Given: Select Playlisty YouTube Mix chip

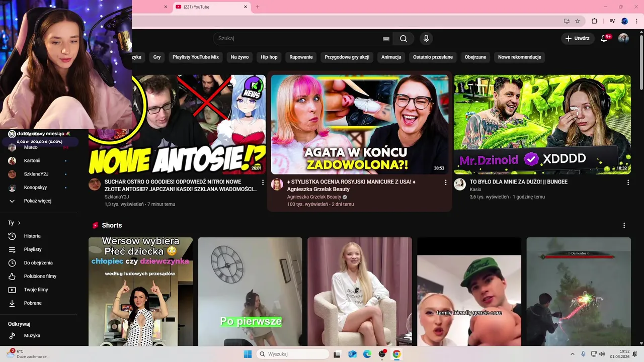Looking at the screenshot, I should click(x=196, y=57).
